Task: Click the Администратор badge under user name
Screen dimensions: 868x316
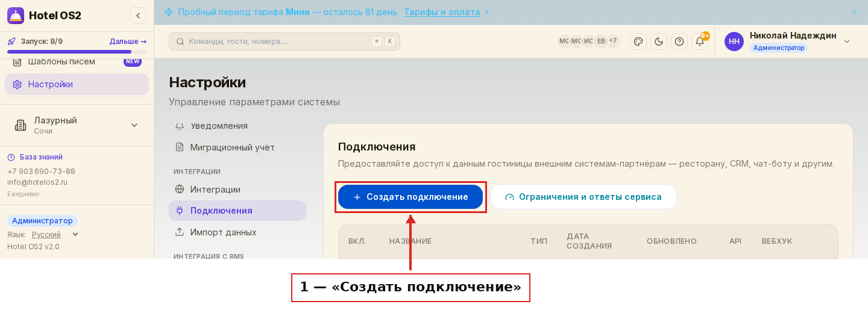Action: pyautogui.click(x=779, y=48)
